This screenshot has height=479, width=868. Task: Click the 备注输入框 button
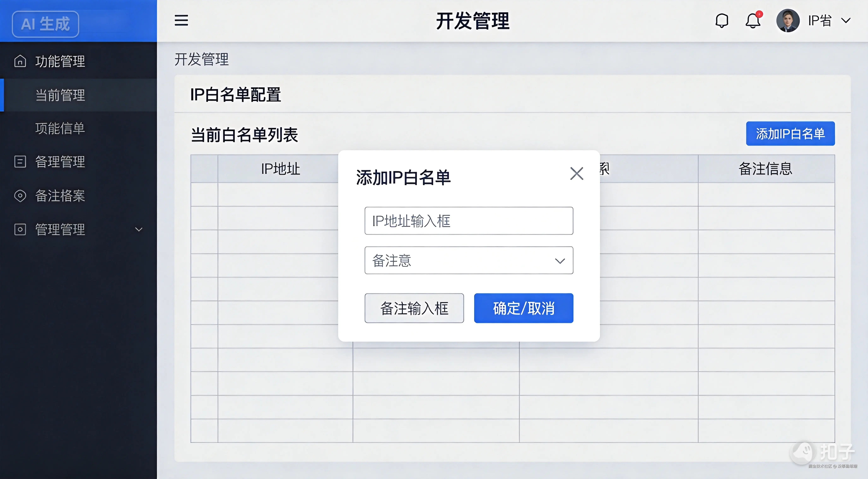click(x=414, y=308)
